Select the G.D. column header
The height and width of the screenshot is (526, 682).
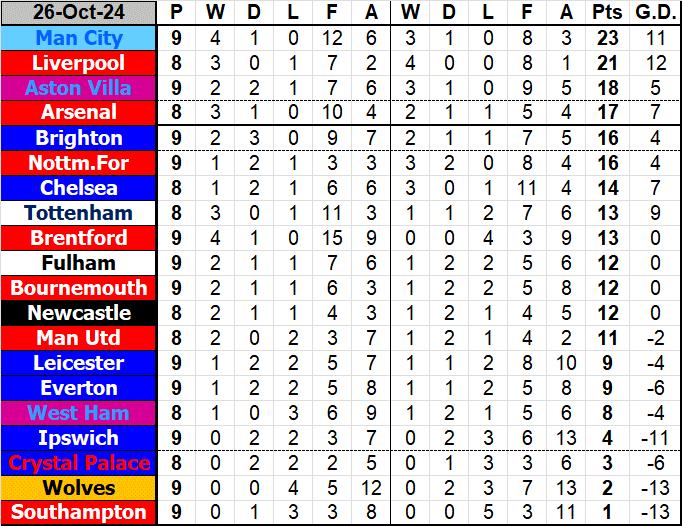pos(655,13)
